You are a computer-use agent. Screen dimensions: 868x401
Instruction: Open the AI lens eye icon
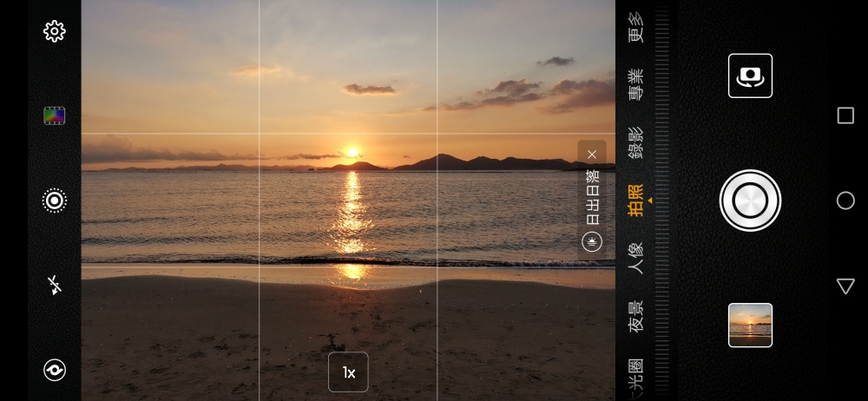click(x=55, y=371)
